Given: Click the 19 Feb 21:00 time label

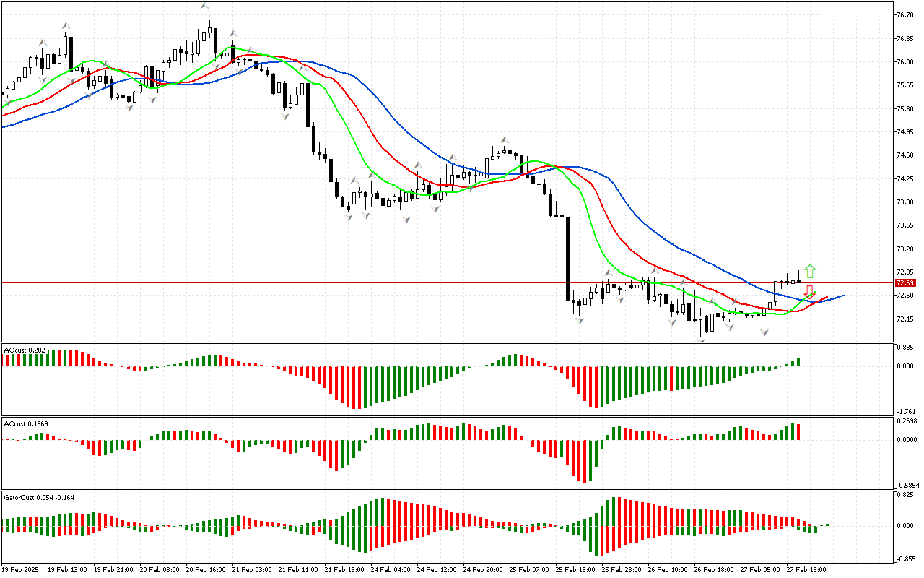Looking at the screenshot, I should (113, 569).
